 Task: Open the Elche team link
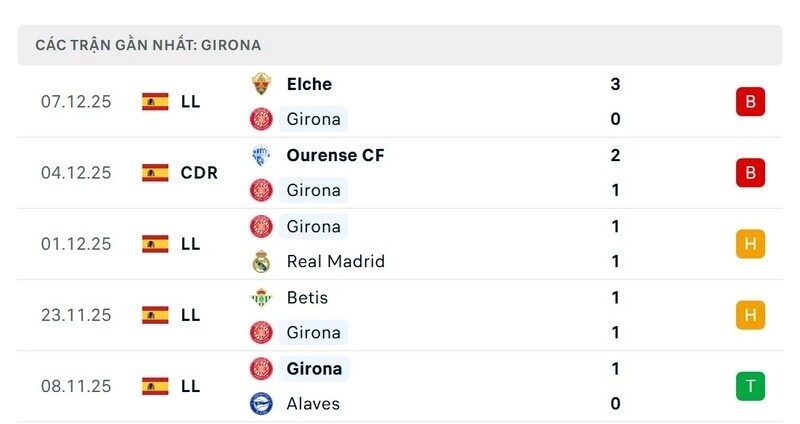[x=309, y=84]
